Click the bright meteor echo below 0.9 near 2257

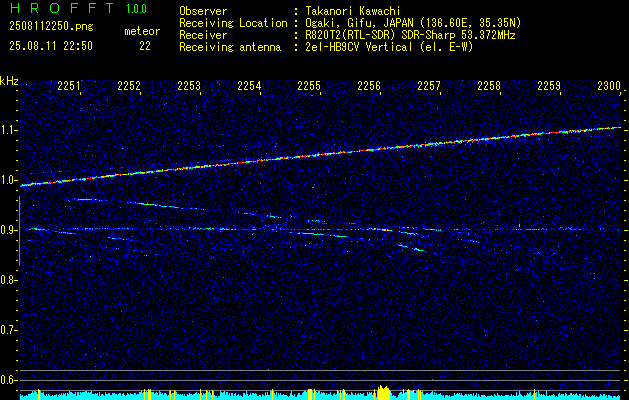coord(412,248)
